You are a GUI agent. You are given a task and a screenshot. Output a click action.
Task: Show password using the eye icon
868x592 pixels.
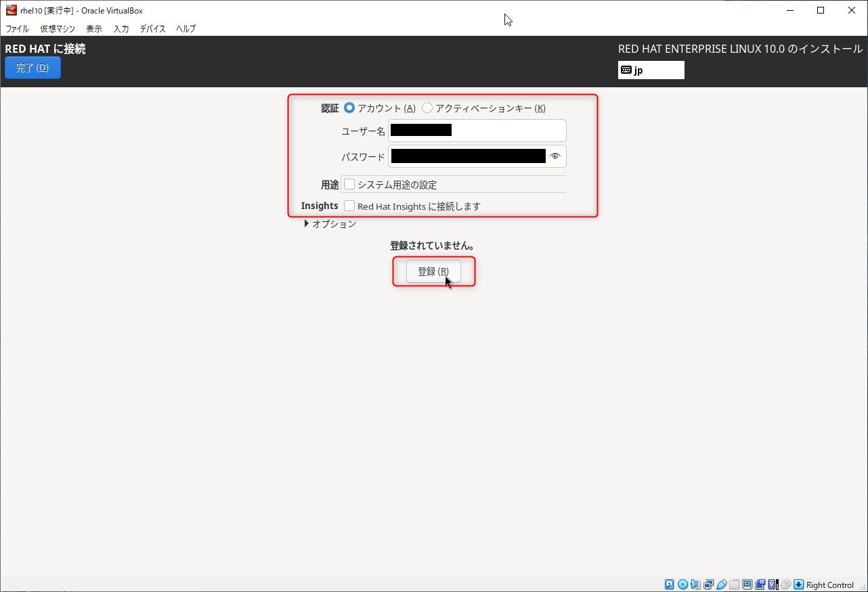pyautogui.click(x=555, y=156)
